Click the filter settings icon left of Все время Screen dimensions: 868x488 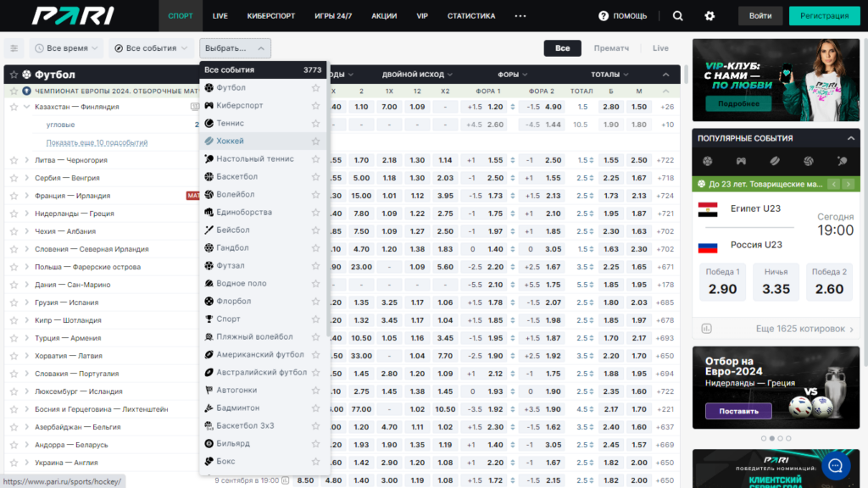14,48
